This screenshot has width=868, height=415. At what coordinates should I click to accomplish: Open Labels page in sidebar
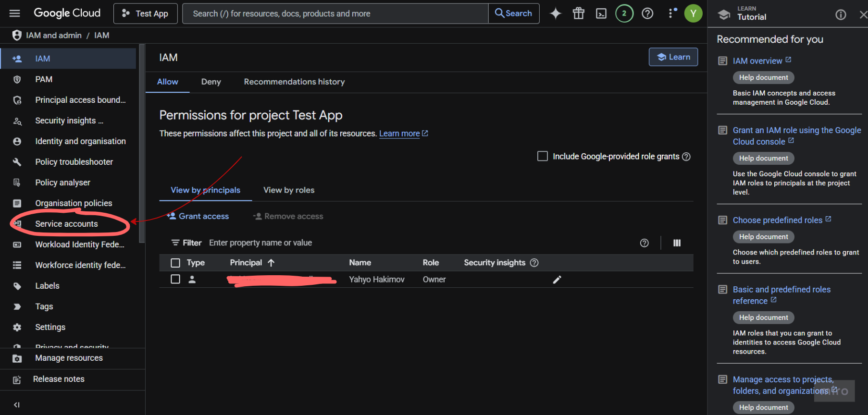pos(68,286)
